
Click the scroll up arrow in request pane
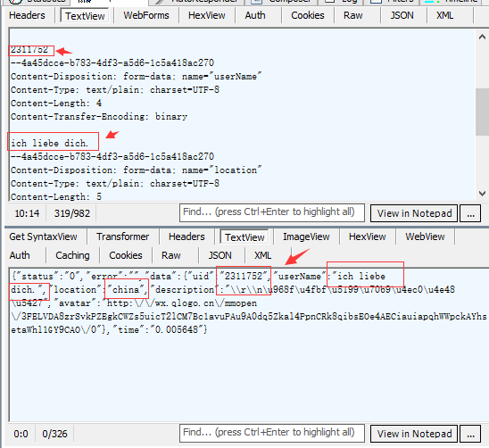[x=482, y=37]
